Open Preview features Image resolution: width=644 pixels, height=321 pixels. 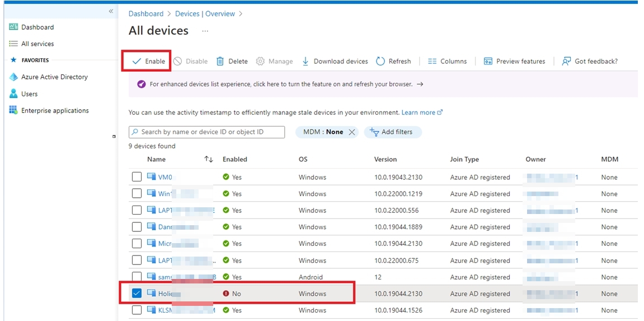(x=514, y=61)
